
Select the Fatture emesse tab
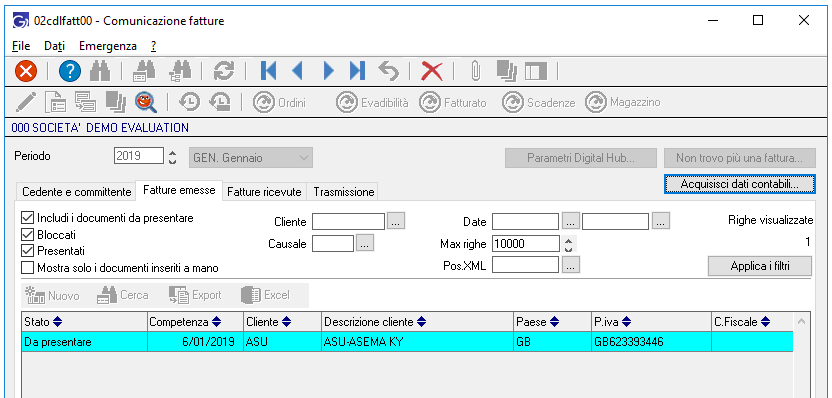click(179, 190)
